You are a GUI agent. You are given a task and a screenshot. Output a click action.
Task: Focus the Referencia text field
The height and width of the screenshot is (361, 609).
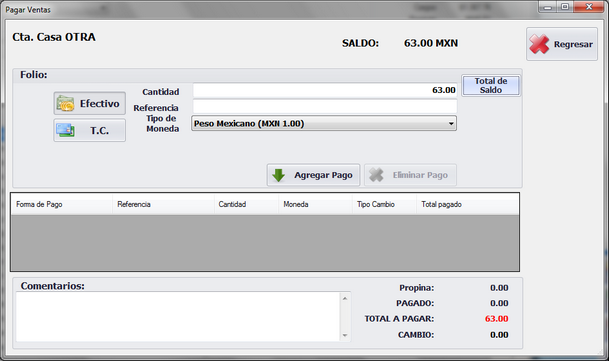click(x=325, y=106)
